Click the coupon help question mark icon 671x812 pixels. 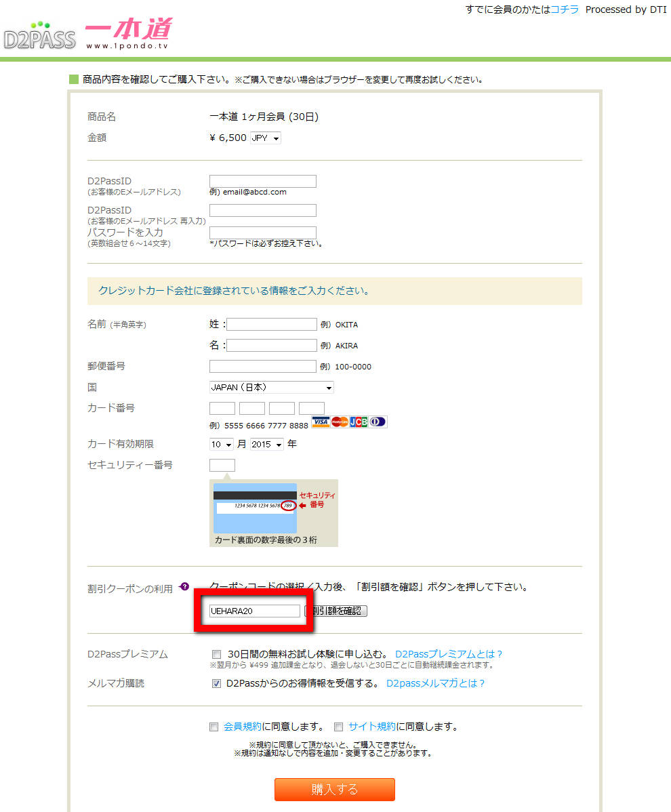click(185, 587)
